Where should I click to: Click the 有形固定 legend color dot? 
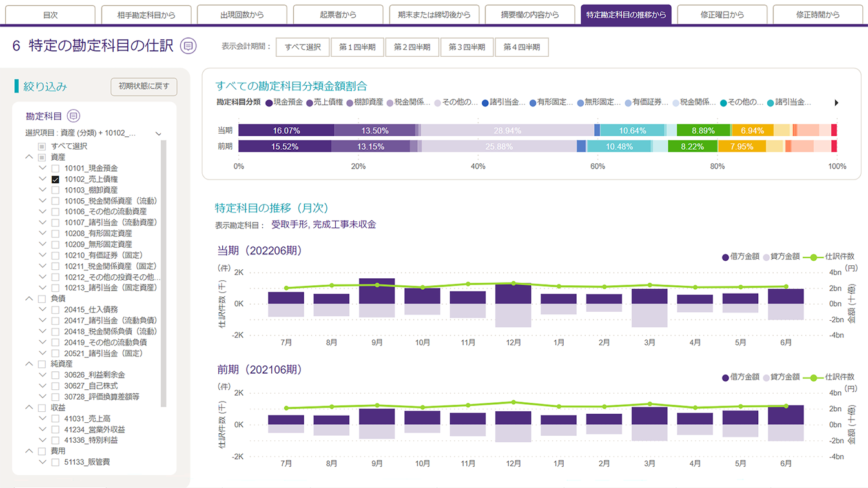532,103
